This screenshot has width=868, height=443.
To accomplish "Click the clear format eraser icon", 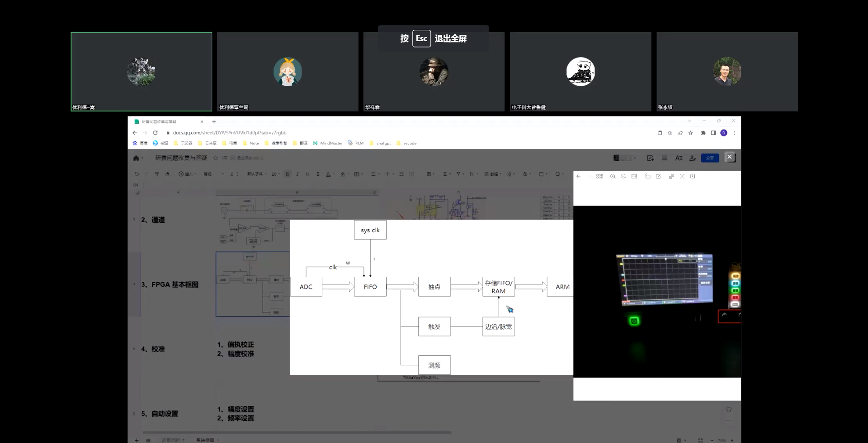I will tap(167, 174).
